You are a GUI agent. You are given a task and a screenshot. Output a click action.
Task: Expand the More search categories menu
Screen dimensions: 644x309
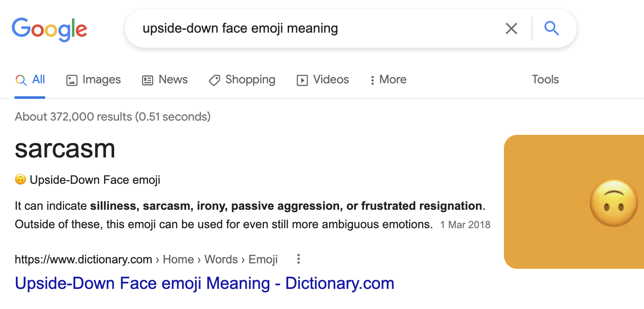(x=388, y=80)
